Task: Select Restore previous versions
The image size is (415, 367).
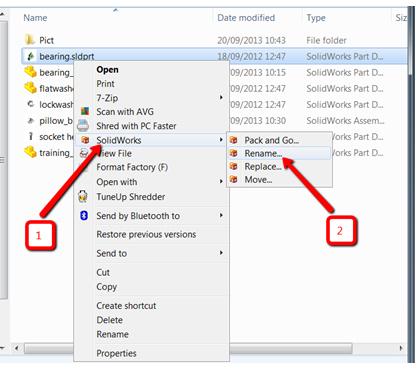Action: click(x=146, y=234)
